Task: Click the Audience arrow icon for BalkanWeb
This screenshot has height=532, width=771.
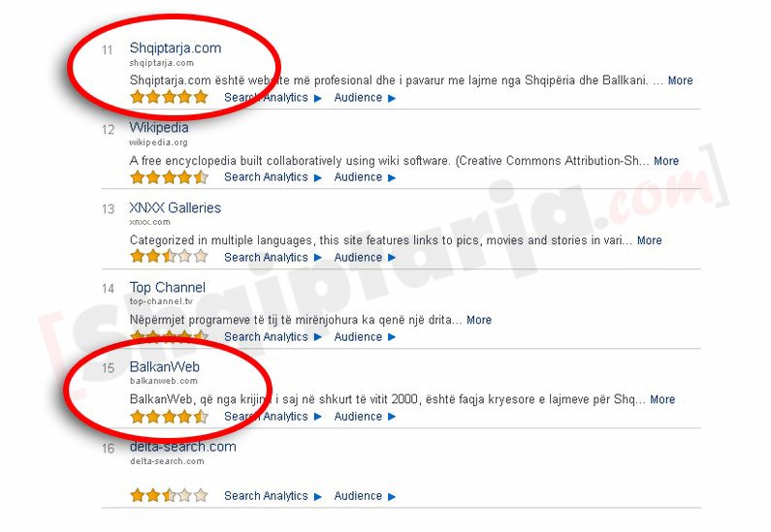Action: click(392, 417)
